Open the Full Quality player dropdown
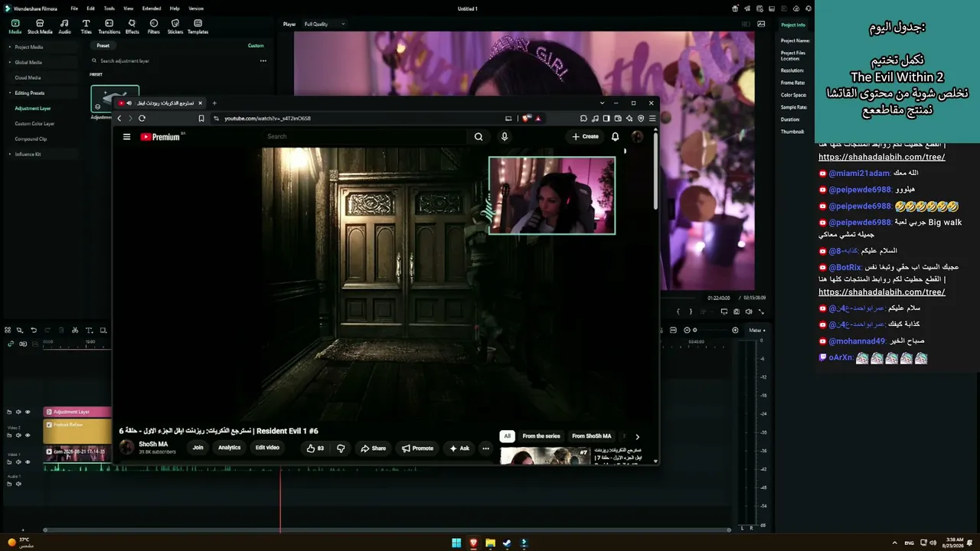The height and width of the screenshot is (551, 980). (x=325, y=24)
